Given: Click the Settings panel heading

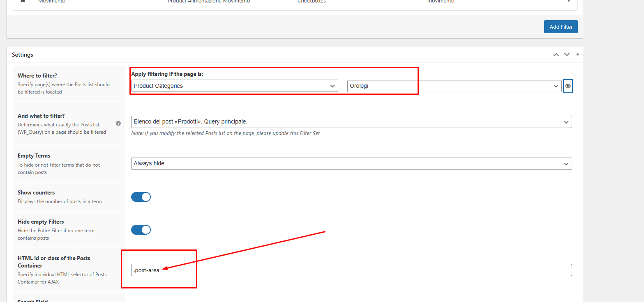Looking at the screenshot, I should pyautogui.click(x=23, y=55).
